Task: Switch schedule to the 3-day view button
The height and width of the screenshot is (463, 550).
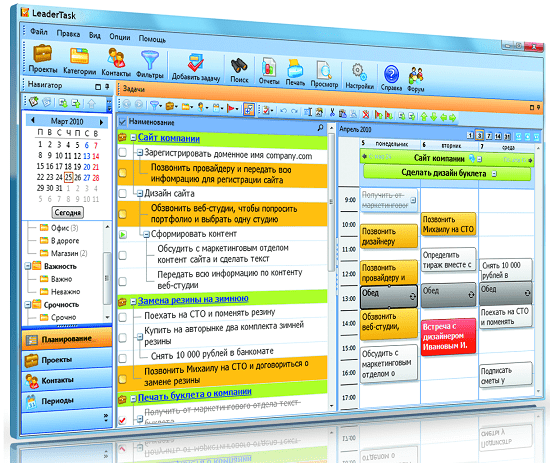Action: (479, 135)
